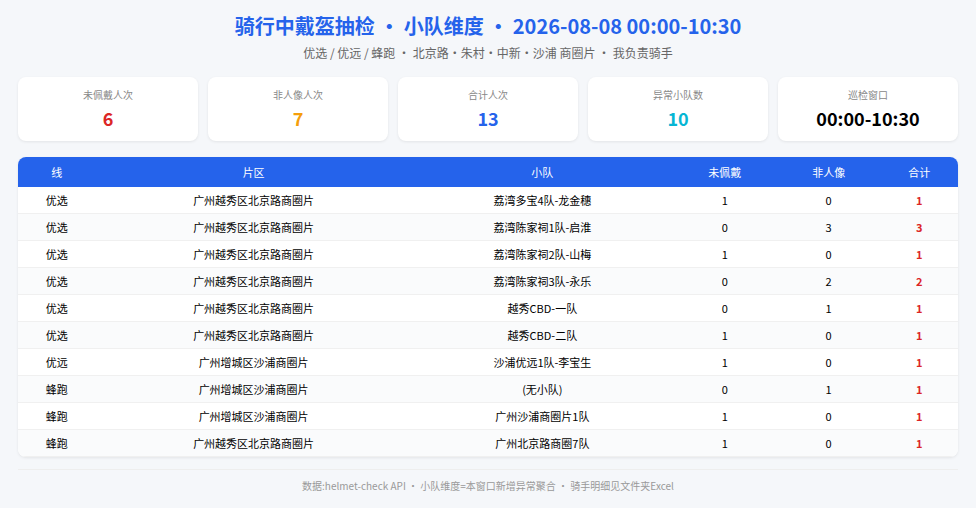Click 片区 cell of the 越秀CBD-二队 row

253,336
